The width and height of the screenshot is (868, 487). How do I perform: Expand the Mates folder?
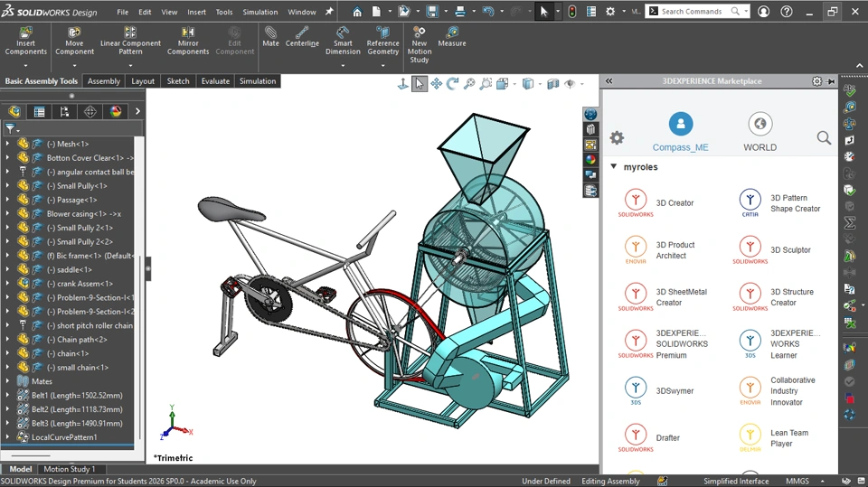click(7, 381)
